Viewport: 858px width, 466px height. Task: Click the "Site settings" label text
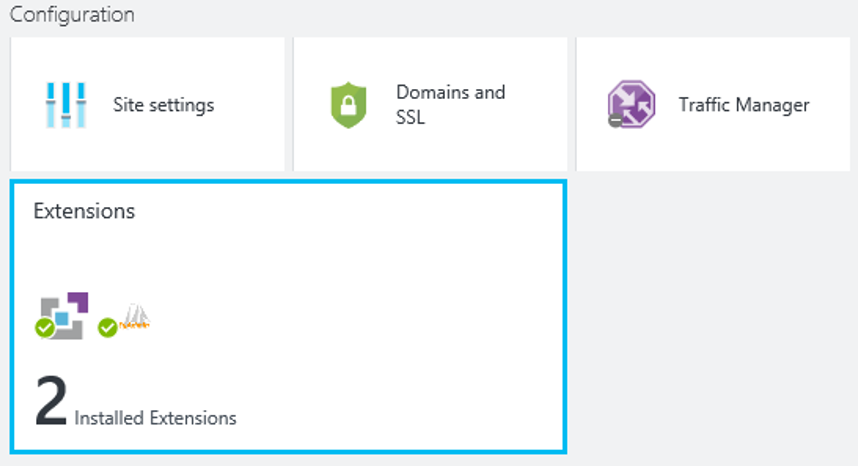point(163,105)
